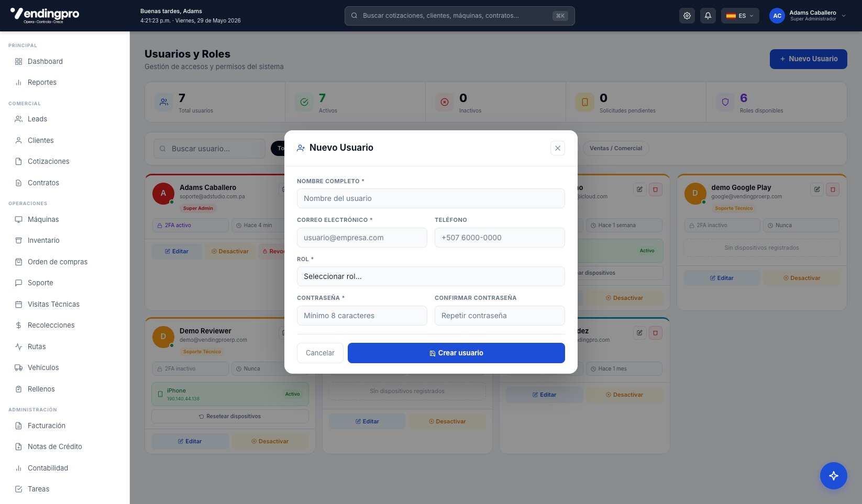The height and width of the screenshot is (504, 862).
Task: Click the Super Admin role tag
Action: tap(198, 208)
